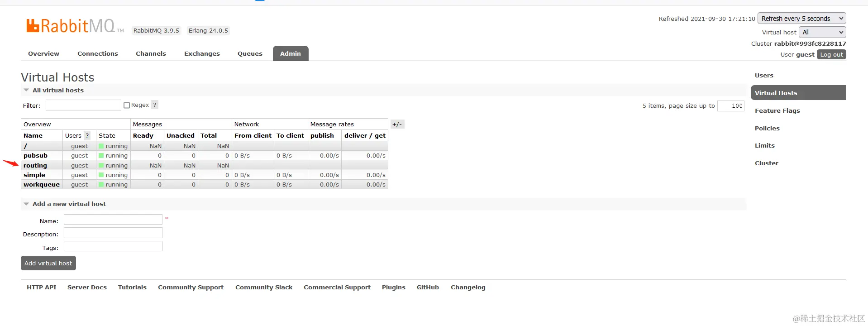The image size is (868, 326).
Task: Sort the table by Name column
Action: [33, 135]
